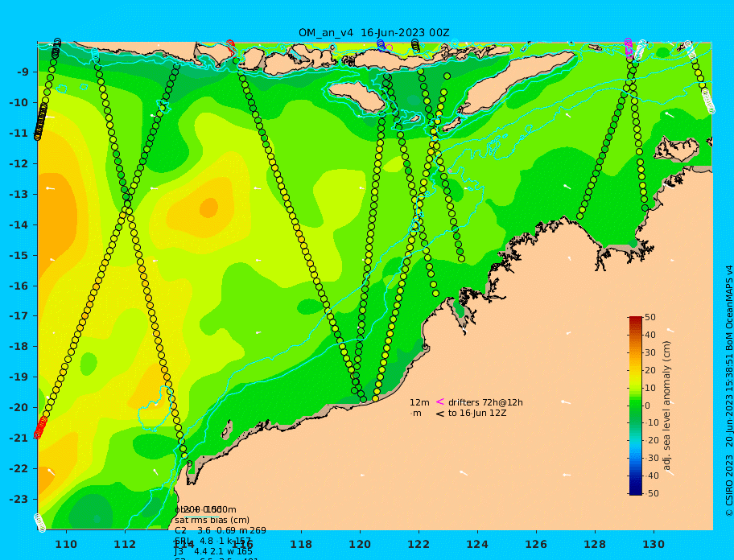Click the magenta drifter arrow symbol in legend

(x=440, y=401)
